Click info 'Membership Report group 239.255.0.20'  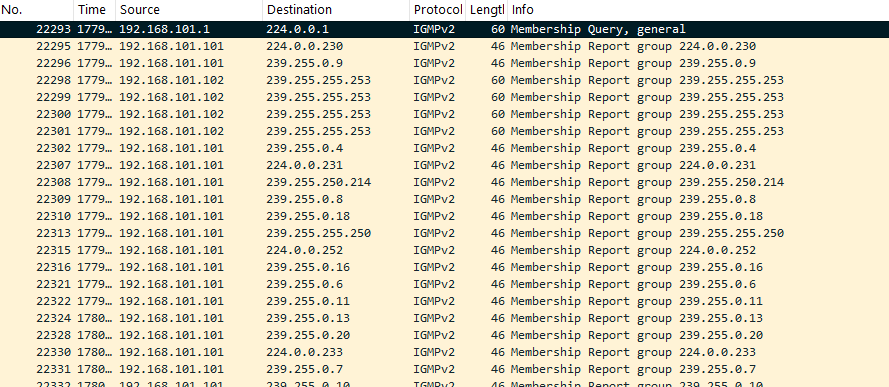click(637, 335)
